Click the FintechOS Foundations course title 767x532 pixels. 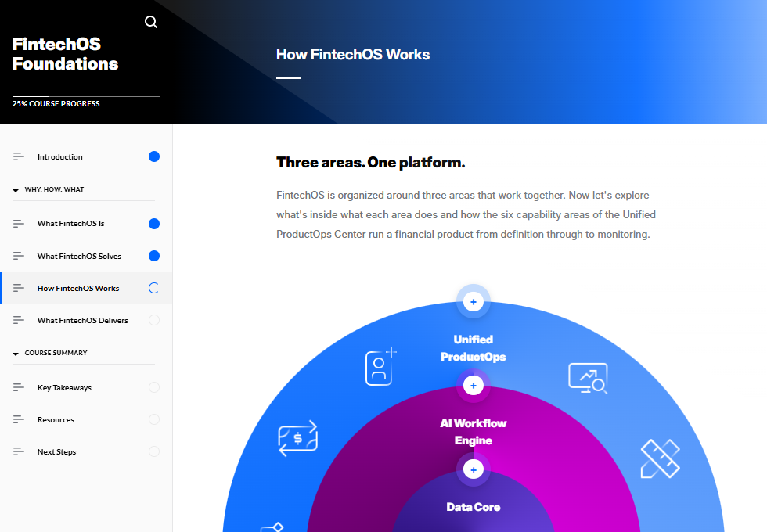click(x=65, y=54)
